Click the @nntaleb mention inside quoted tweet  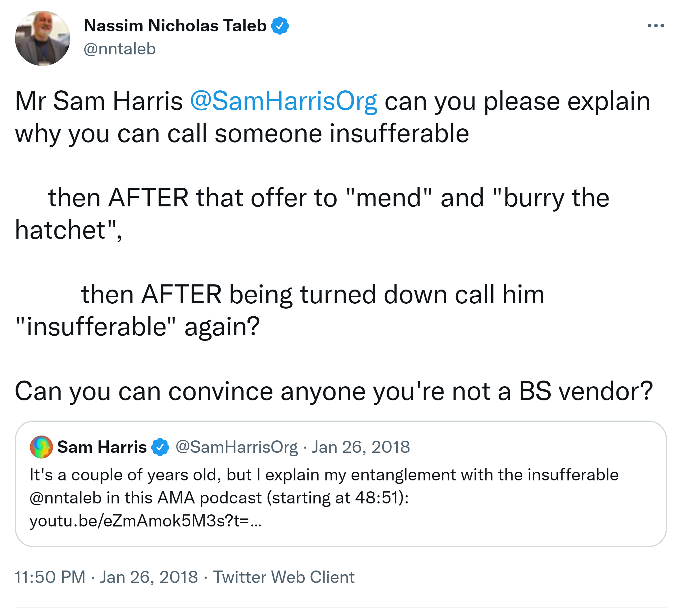(x=65, y=498)
